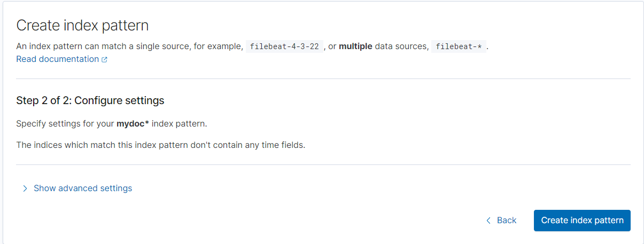Go back using the Back button
This screenshot has height=244, width=644.
pos(501,221)
